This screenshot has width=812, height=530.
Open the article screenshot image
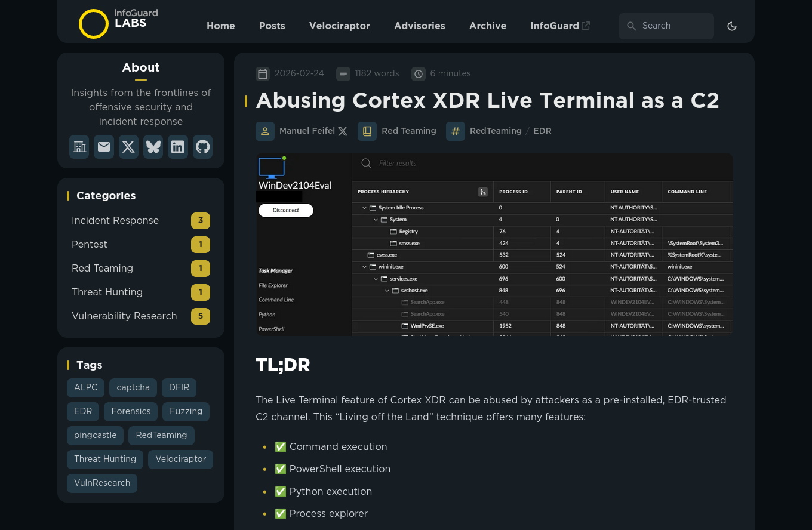[x=494, y=244]
